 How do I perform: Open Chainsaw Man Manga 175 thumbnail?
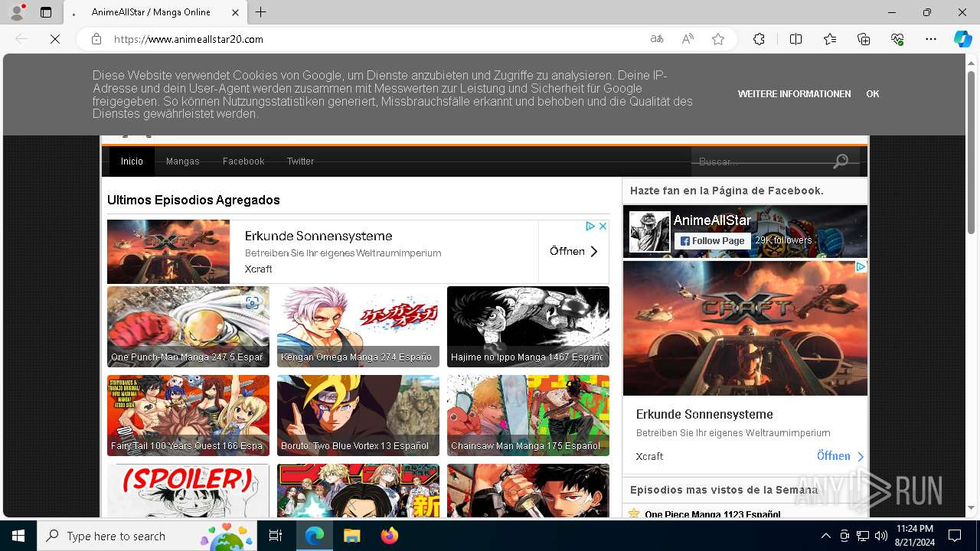coord(528,416)
